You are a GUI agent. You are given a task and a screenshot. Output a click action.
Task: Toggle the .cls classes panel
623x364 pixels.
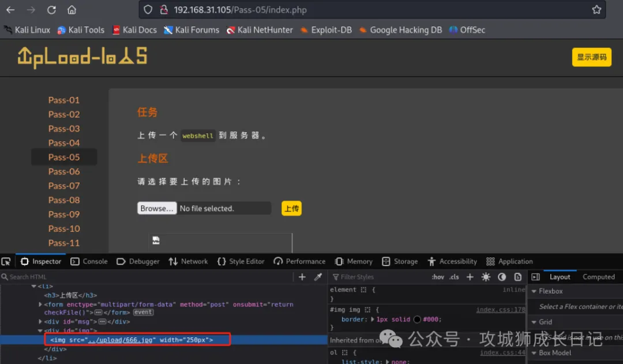[x=455, y=277]
